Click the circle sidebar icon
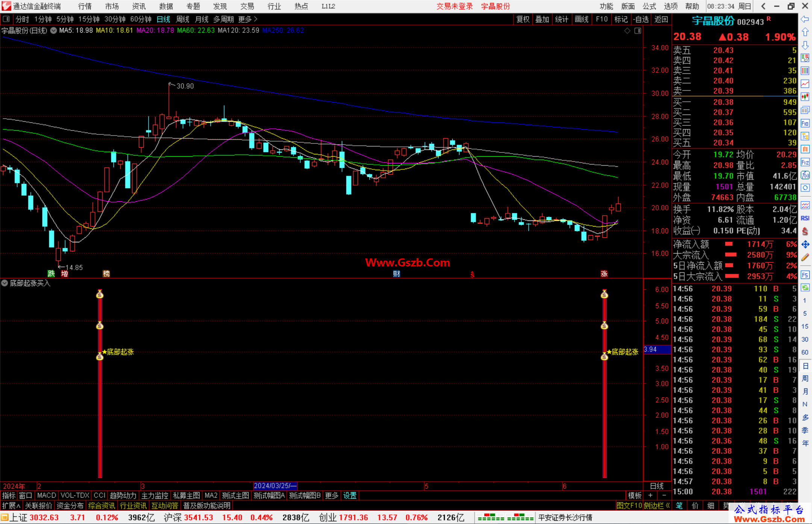The image size is (812, 524). tap(805, 188)
